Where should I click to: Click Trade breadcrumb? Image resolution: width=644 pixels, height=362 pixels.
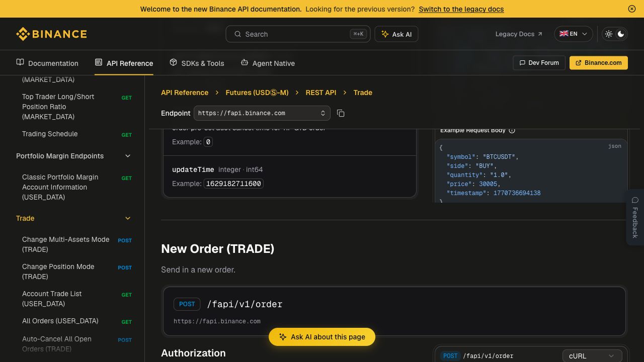[x=363, y=93]
